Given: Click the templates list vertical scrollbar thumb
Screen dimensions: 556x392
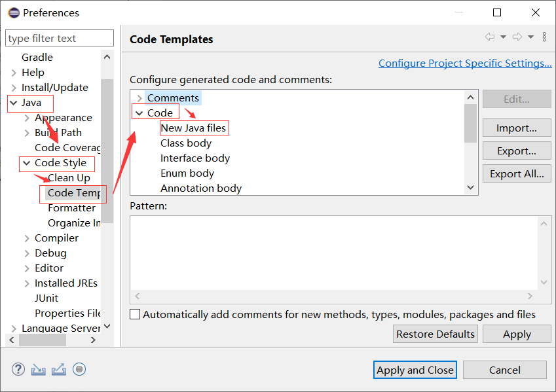Looking at the screenshot, I should point(471,123).
